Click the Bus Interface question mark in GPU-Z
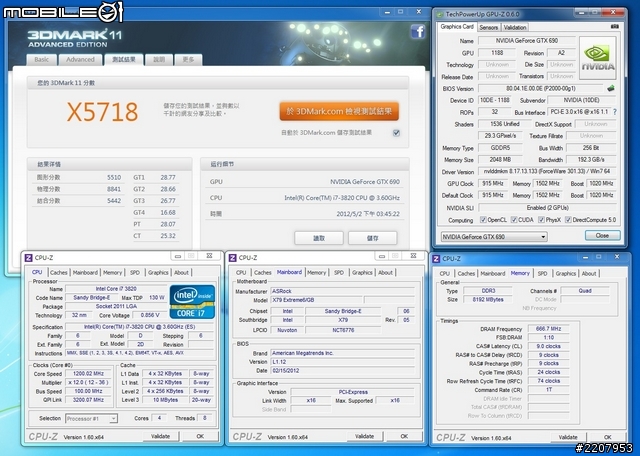 (x=615, y=112)
